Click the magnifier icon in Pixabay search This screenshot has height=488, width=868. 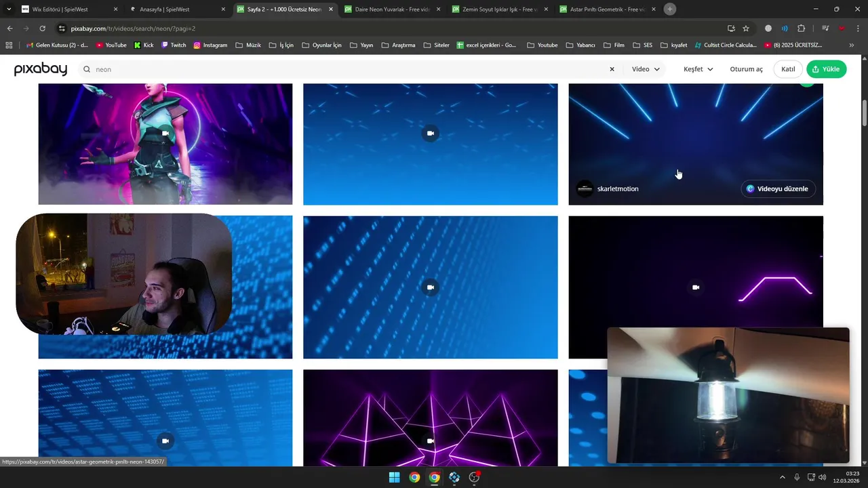(x=87, y=69)
